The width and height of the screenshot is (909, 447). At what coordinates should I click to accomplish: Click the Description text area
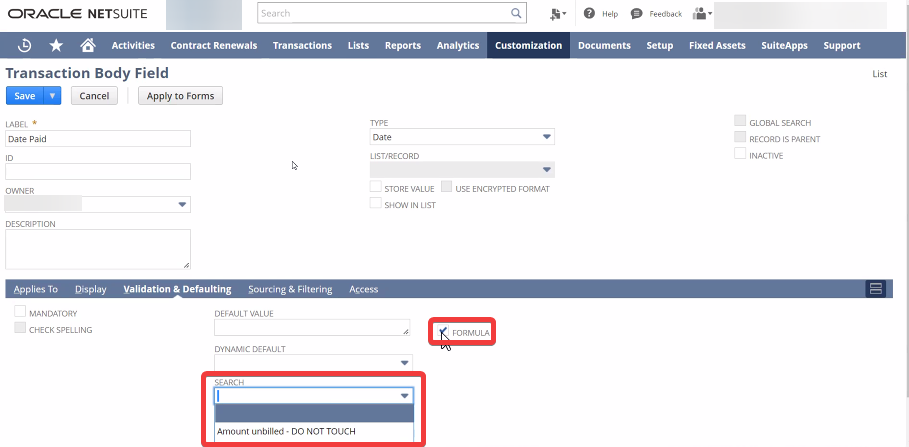98,249
